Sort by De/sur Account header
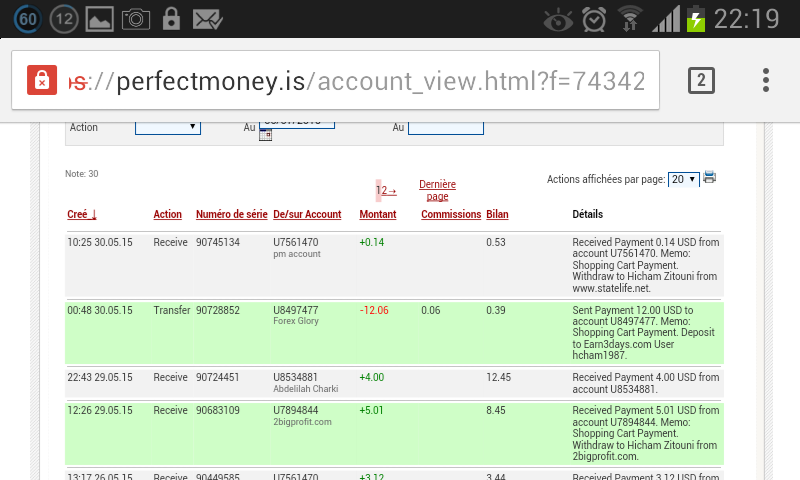This screenshot has height=480, width=800. coord(307,214)
